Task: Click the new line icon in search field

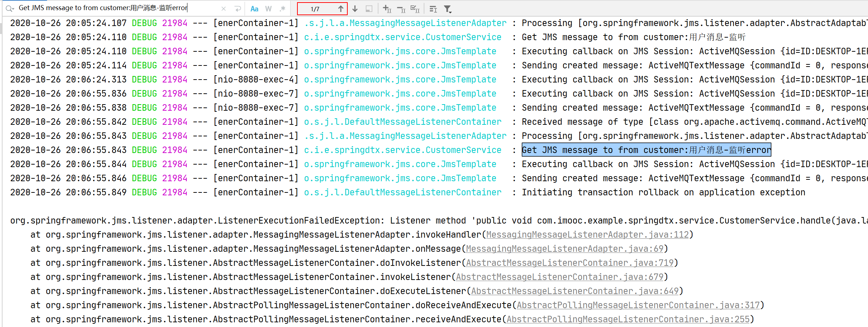Action: pyautogui.click(x=238, y=9)
